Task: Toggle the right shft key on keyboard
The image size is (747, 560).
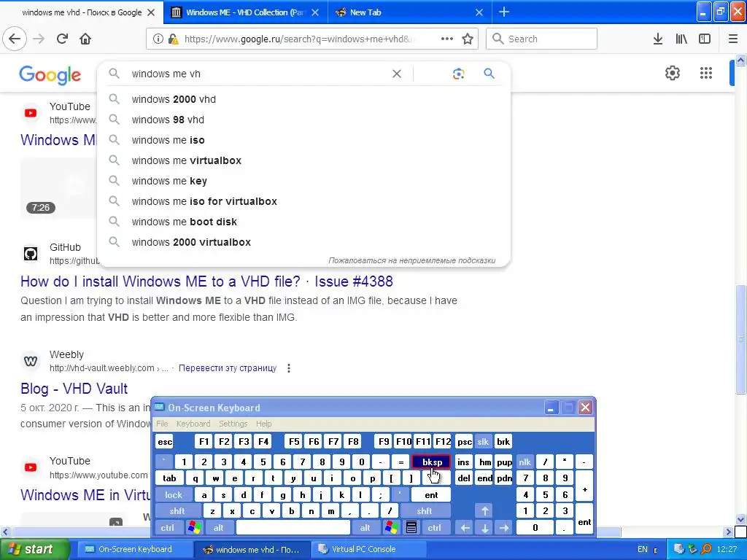Action: 424,511
